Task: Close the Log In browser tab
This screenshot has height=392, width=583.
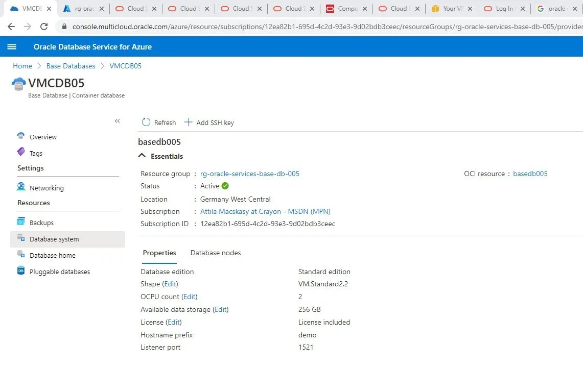Action: [523, 9]
